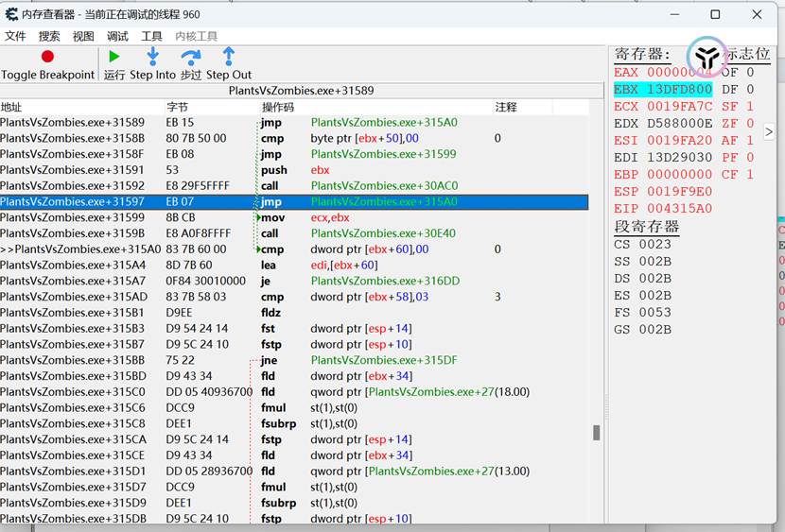Screen dimensions: 785x532
Task: Toggle the PF flag value
Action: click(738, 157)
